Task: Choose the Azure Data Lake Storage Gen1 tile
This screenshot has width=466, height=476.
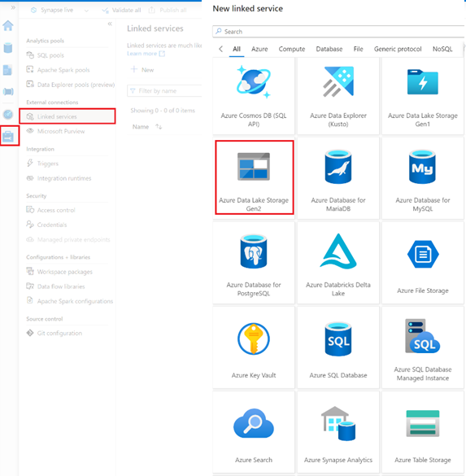Action: [x=423, y=96]
